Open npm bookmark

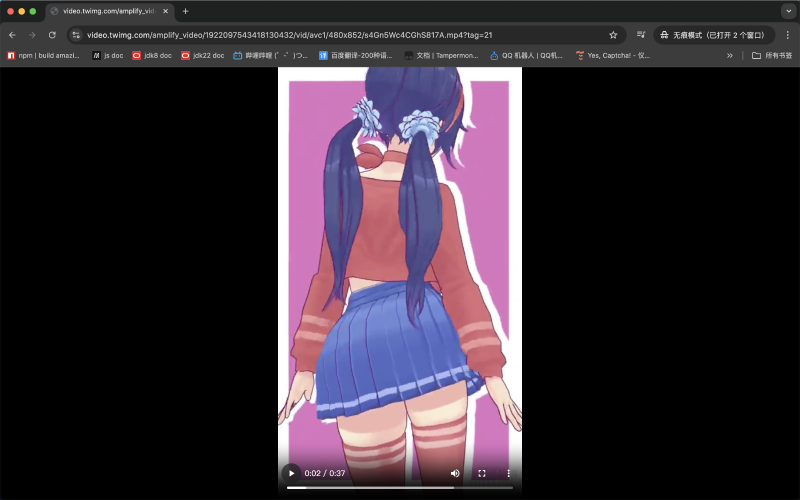pyautogui.click(x=43, y=55)
